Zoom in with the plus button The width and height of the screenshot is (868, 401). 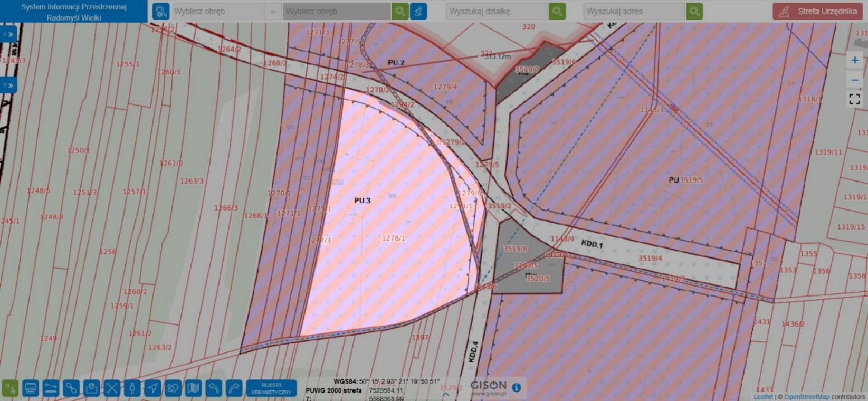pyautogui.click(x=855, y=60)
